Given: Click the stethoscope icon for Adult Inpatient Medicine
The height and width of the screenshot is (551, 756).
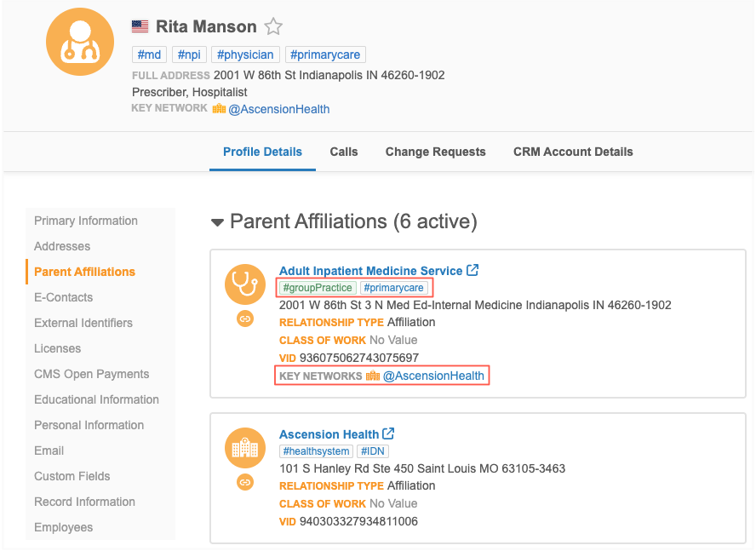Looking at the screenshot, I should coord(245,284).
